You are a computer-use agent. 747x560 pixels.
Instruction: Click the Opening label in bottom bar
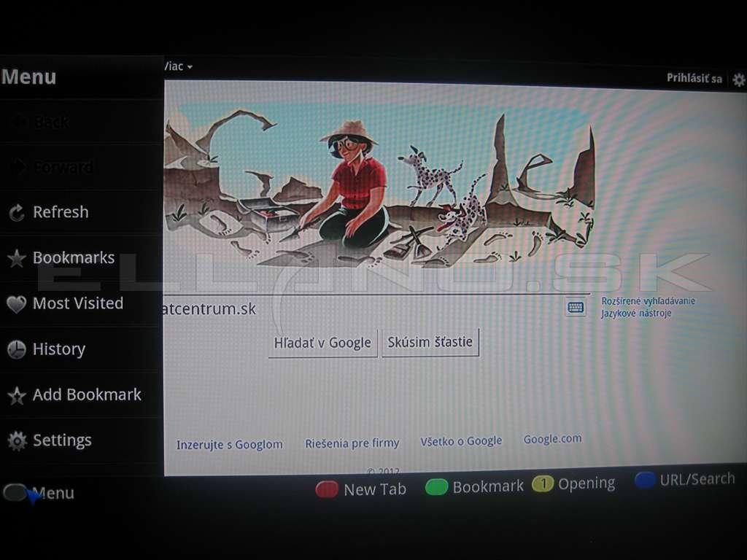pyautogui.click(x=587, y=483)
